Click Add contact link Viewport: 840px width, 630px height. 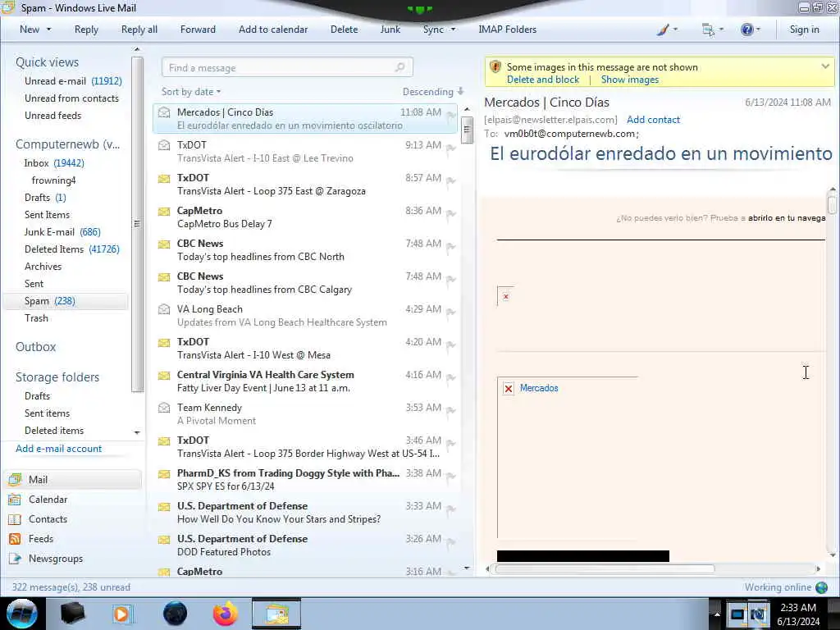point(653,120)
